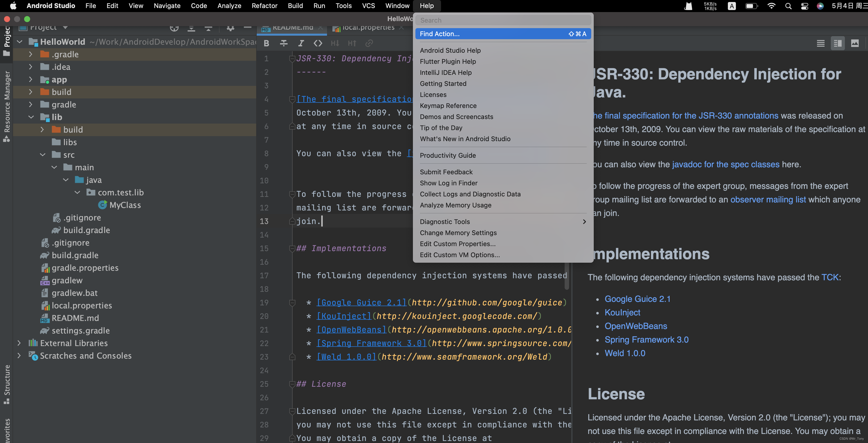Expand the .idea folder
Viewport: 868px width, 443px height.
[31, 67]
